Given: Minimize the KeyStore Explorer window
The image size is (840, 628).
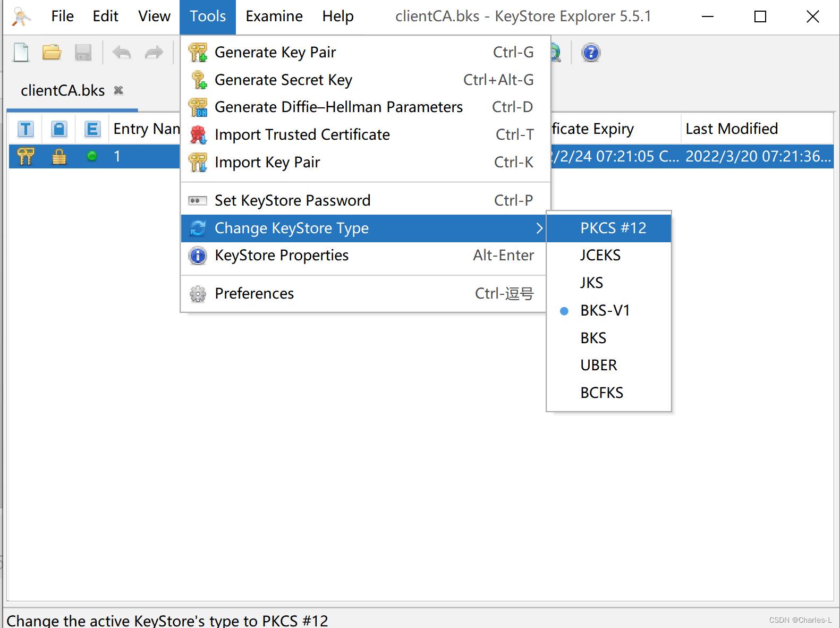Looking at the screenshot, I should [x=707, y=16].
